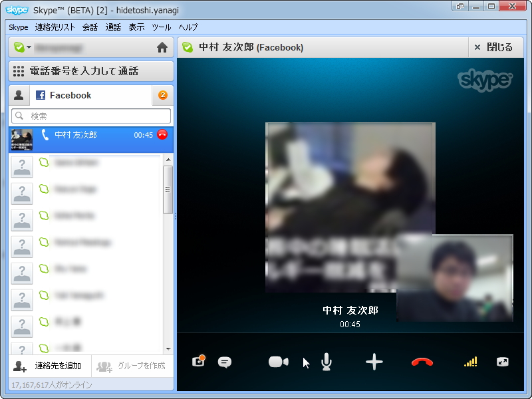The image size is (532, 399).
Task: Open the status dropdown arrow
Action: (x=29, y=47)
